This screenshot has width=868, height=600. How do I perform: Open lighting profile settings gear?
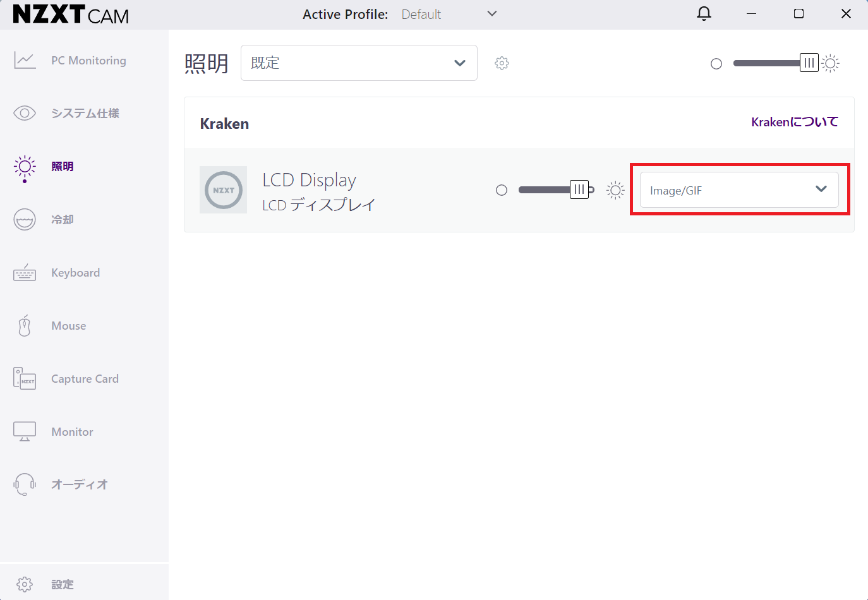pyautogui.click(x=502, y=63)
